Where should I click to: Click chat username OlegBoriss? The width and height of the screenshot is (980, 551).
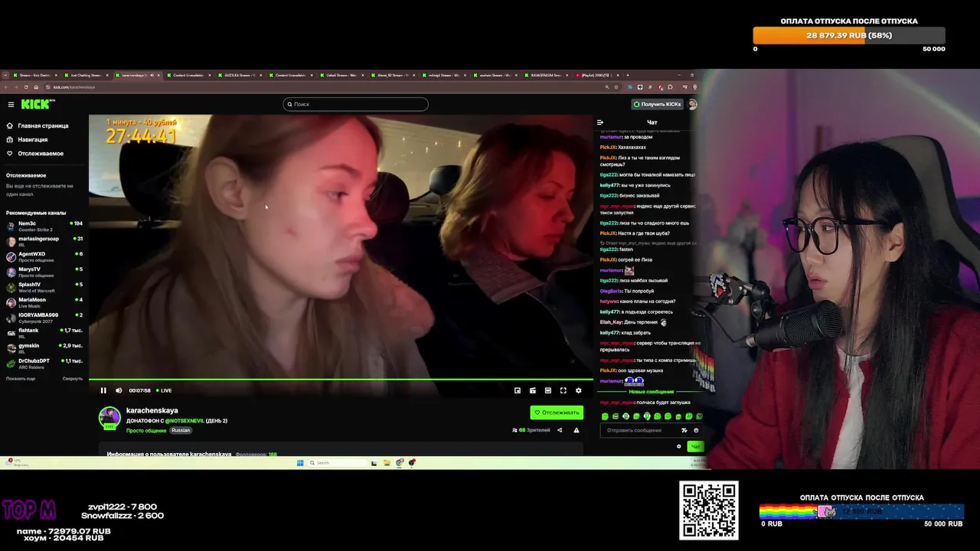click(611, 291)
